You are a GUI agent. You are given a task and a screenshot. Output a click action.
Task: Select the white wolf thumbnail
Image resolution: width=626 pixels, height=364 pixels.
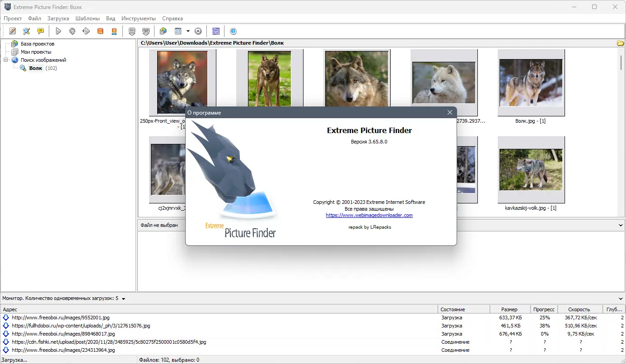tap(444, 83)
